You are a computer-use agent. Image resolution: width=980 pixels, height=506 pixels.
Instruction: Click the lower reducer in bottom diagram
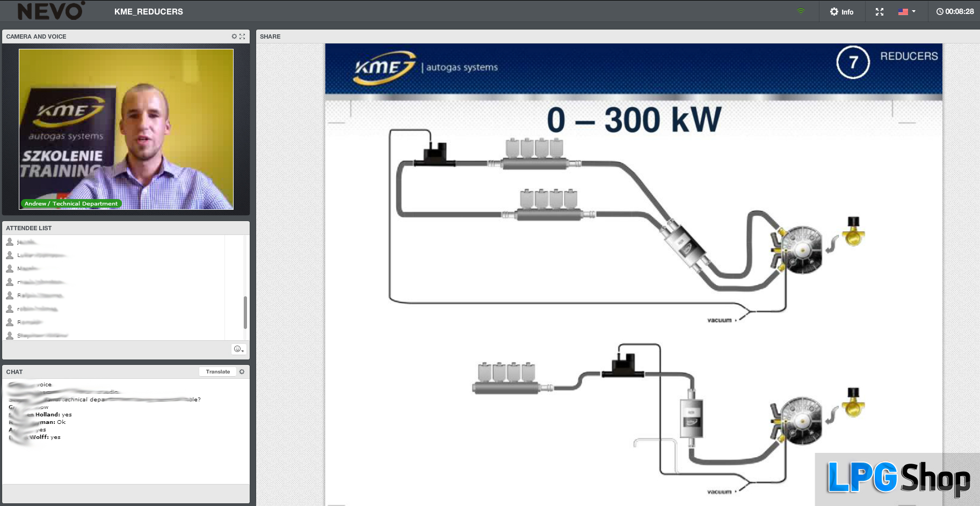coord(797,421)
